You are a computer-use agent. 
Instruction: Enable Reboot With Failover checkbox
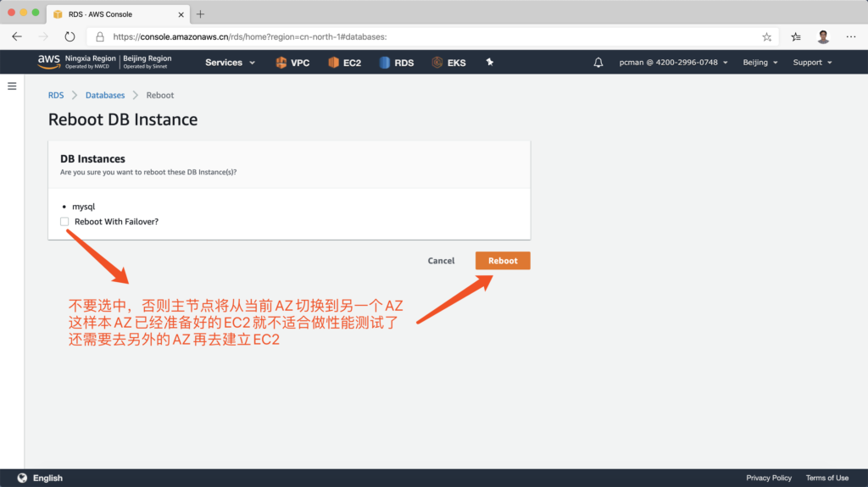click(65, 221)
